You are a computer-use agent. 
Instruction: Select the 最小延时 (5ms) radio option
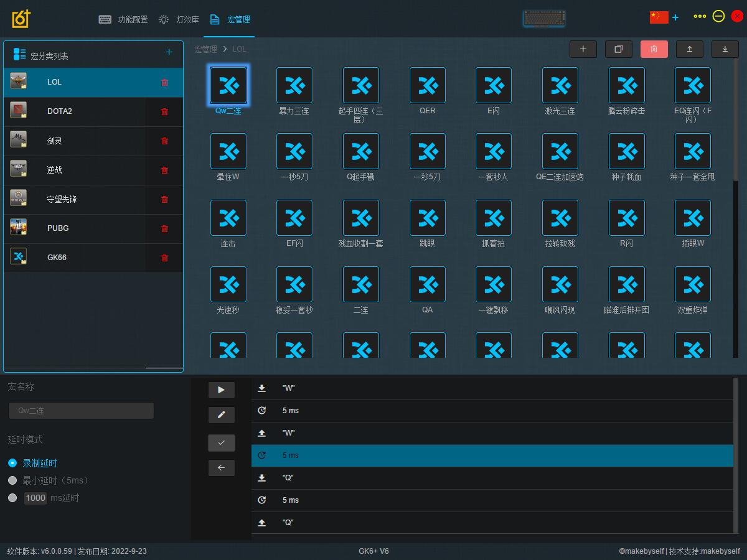(12, 480)
